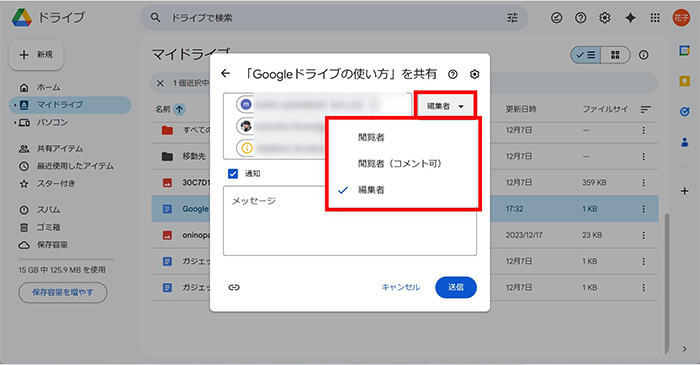Open share dialog help icon
The height and width of the screenshot is (365, 700).
[453, 74]
